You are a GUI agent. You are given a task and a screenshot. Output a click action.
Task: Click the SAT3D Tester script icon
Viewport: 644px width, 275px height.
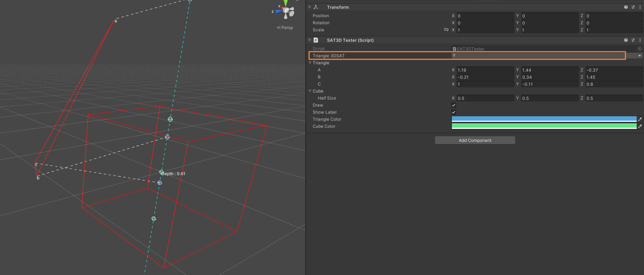[x=316, y=40]
